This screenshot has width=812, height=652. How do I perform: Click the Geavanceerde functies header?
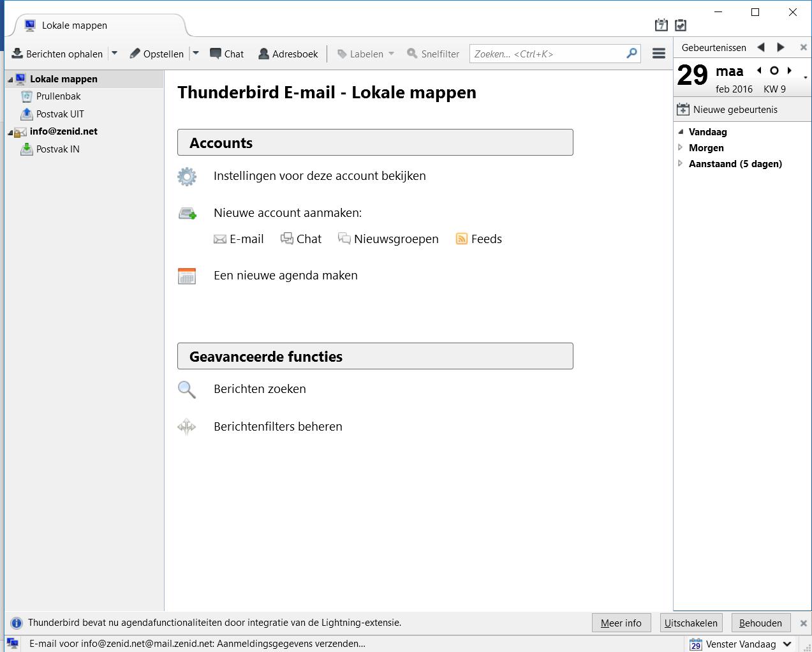[375, 356]
